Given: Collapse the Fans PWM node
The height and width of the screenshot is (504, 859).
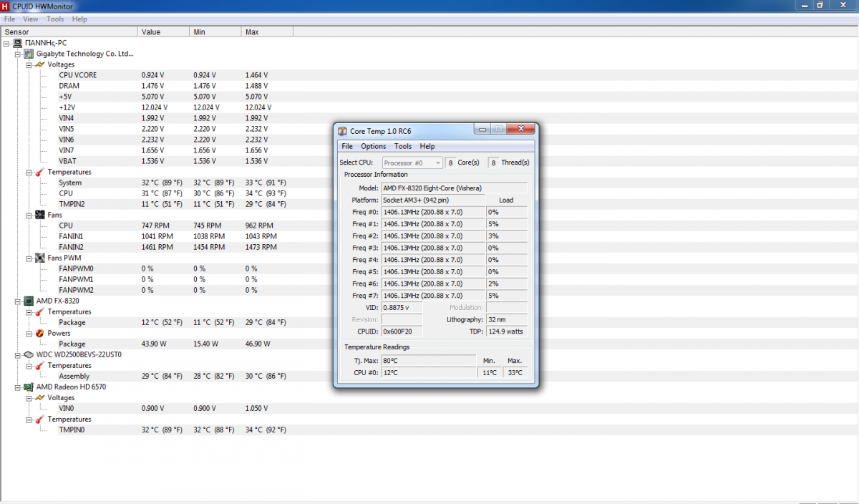Looking at the screenshot, I should pyautogui.click(x=29, y=258).
